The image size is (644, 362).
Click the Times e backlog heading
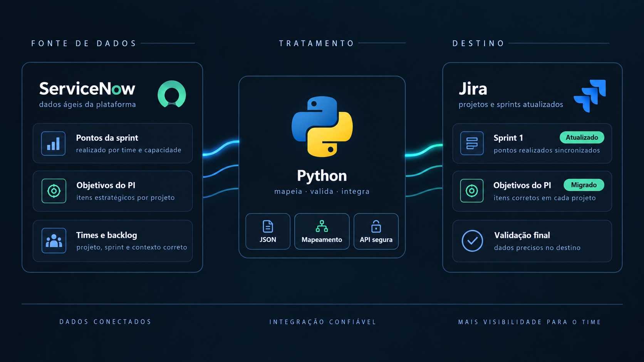click(x=107, y=235)
